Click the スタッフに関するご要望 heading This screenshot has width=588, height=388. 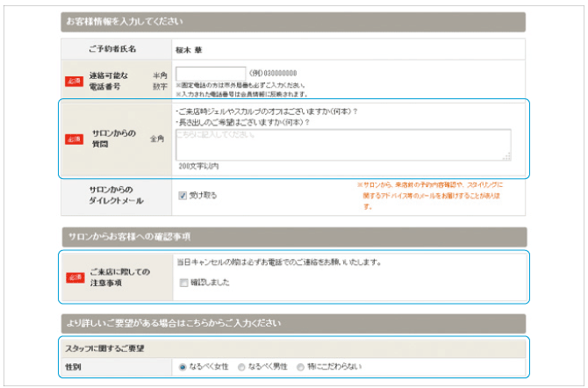point(105,348)
